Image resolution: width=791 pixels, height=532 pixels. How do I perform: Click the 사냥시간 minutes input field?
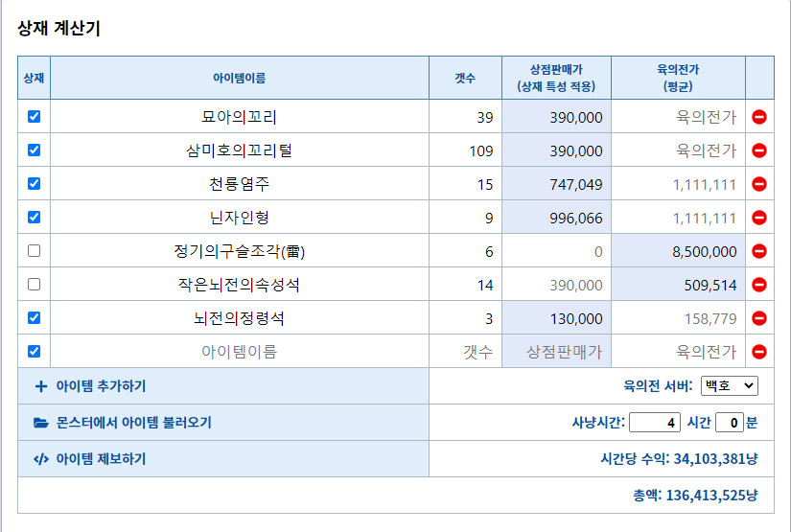click(730, 422)
